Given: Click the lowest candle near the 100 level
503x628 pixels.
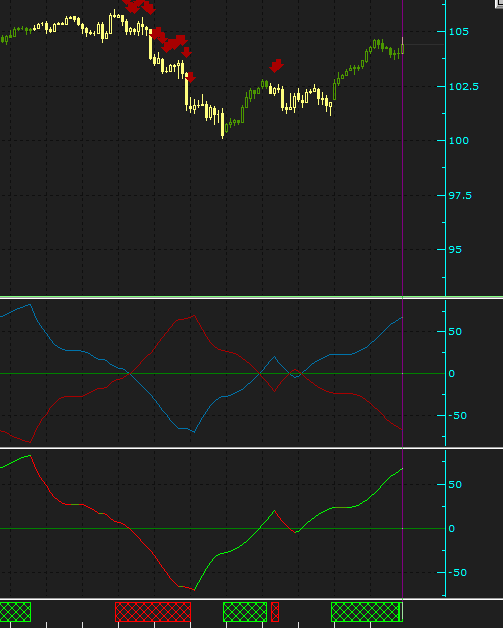Looking at the screenshot, I should tap(223, 124).
